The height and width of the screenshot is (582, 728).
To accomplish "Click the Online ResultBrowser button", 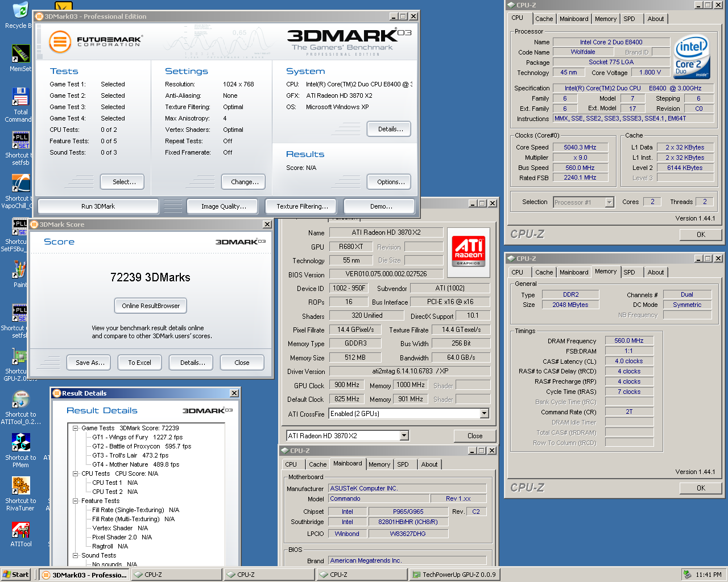I will click(151, 306).
